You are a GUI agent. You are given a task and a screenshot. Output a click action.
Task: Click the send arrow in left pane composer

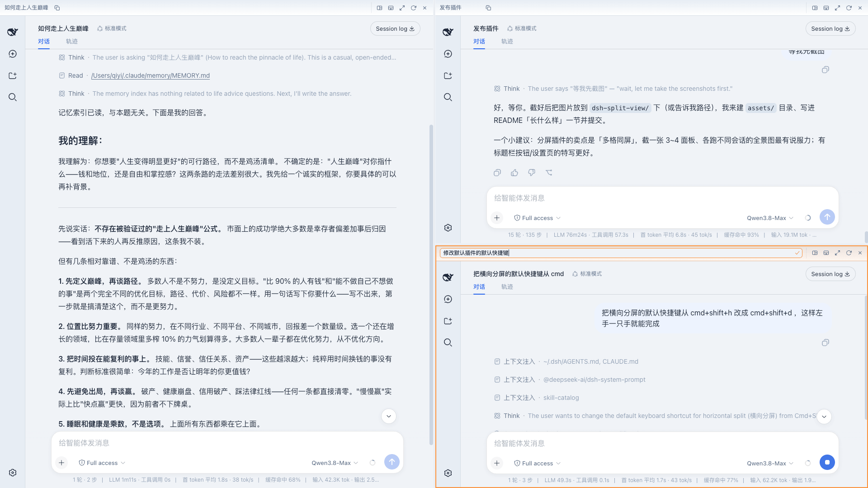(x=392, y=462)
